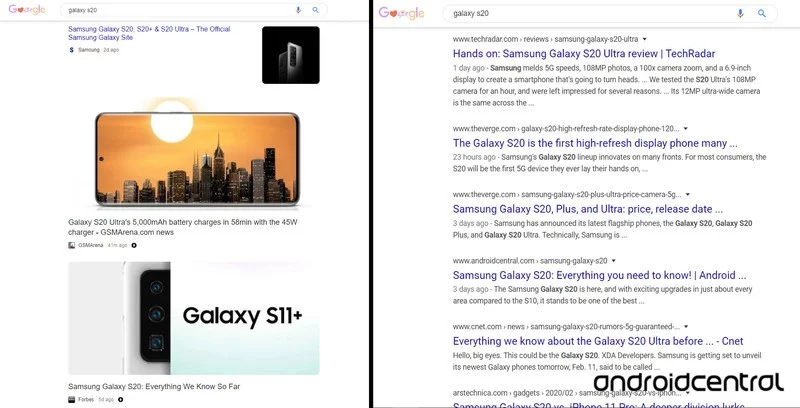This screenshot has height=408, width=800.
Task: Click the GSMArena source icon
Action: click(71, 245)
